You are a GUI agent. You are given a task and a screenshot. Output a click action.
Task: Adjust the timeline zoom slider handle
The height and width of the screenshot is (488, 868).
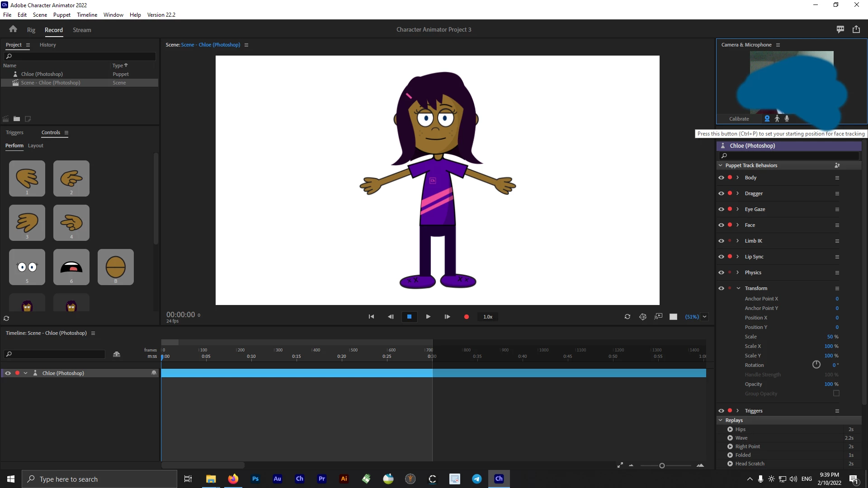point(662,466)
